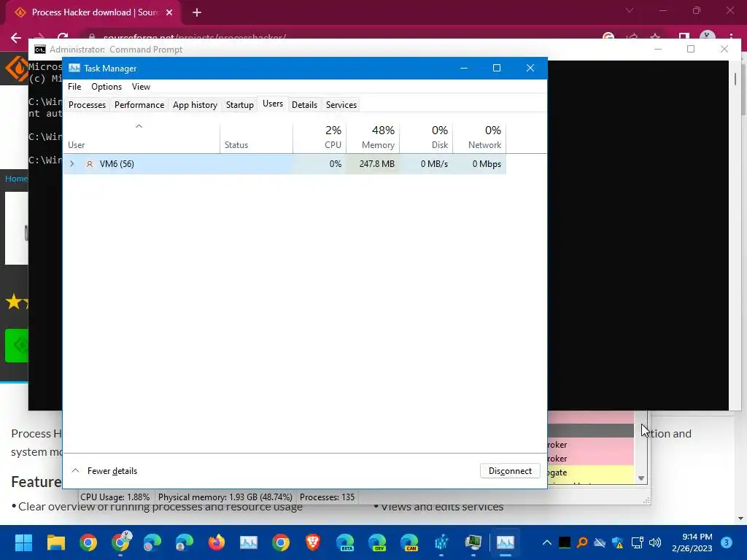Open File Explorer from the taskbar
This screenshot has height=560, width=747.
pyautogui.click(x=55, y=542)
